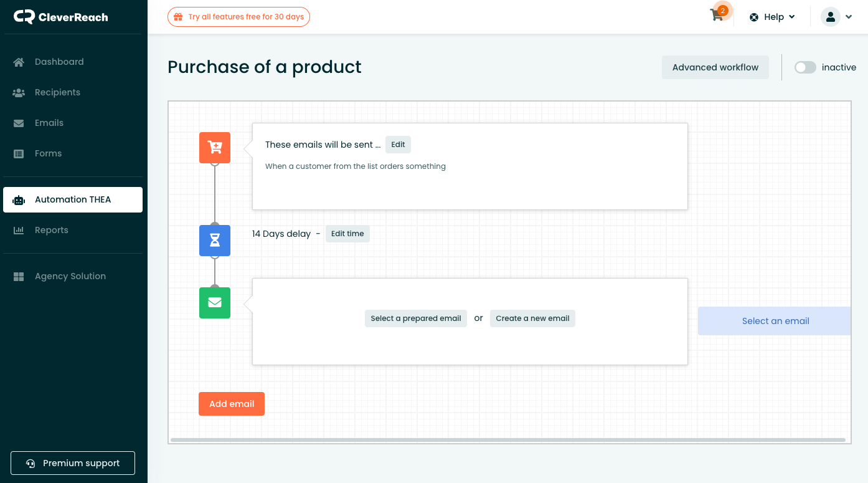The width and height of the screenshot is (868, 483).
Task: Click the Recipients people icon
Action: coord(19,92)
